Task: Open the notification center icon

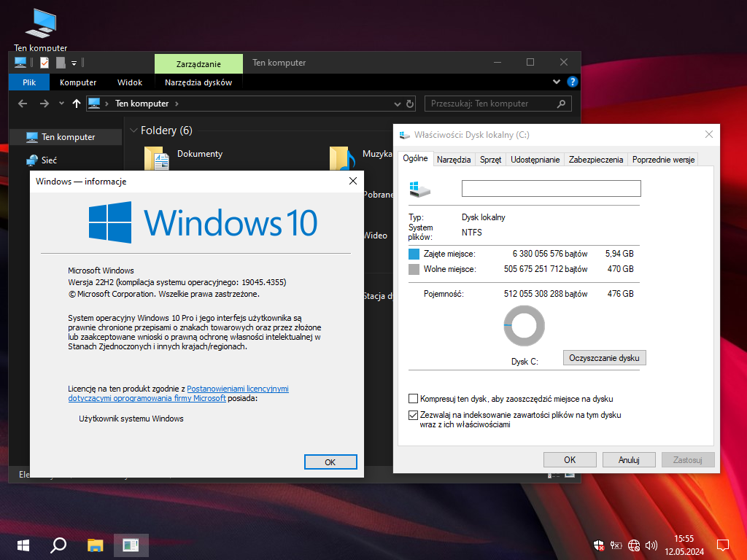Action: (723, 545)
